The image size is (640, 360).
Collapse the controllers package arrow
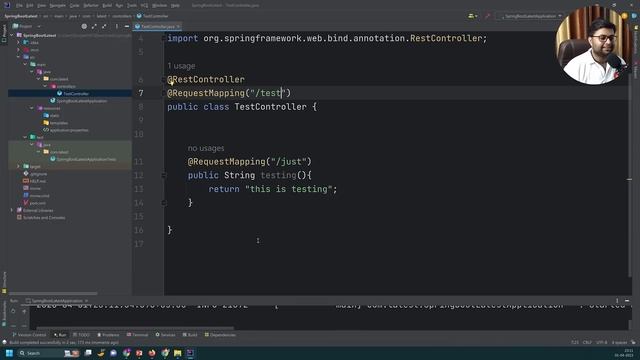pyautogui.click(x=45, y=86)
